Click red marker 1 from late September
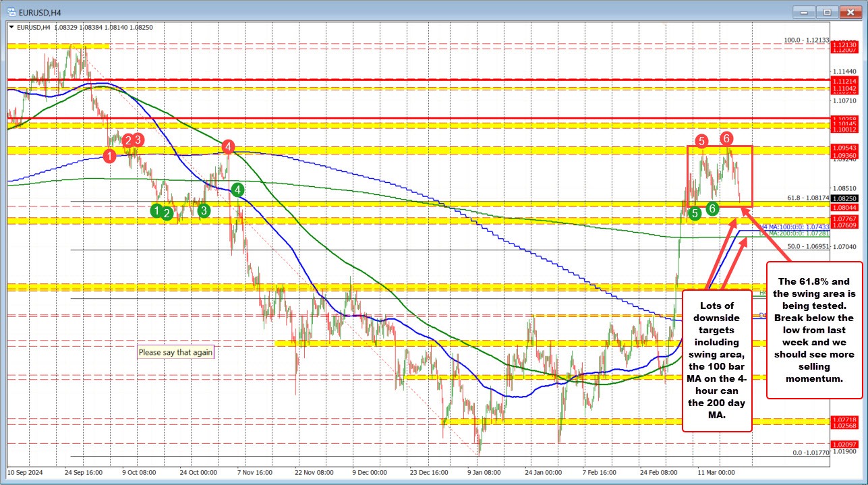 109,156
